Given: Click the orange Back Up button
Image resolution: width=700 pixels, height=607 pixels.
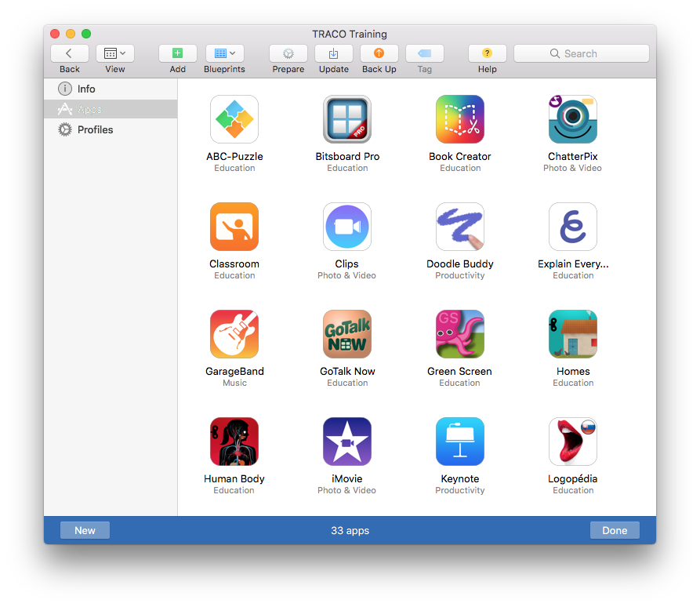Looking at the screenshot, I should 379,53.
